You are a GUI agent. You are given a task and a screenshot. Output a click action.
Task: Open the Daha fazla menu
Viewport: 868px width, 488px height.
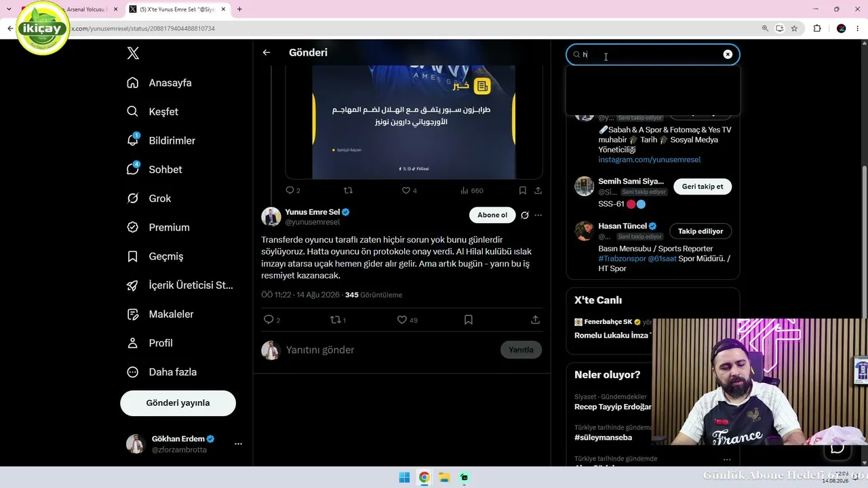point(161,372)
